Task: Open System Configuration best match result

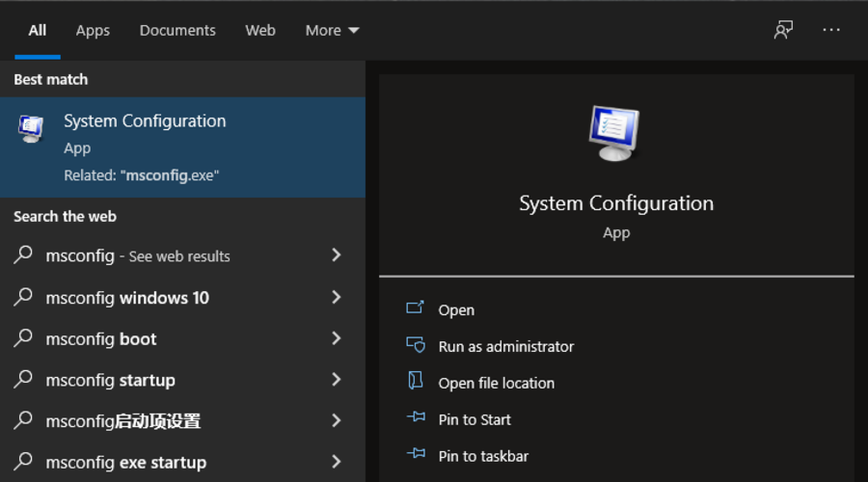Action: click(x=182, y=147)
